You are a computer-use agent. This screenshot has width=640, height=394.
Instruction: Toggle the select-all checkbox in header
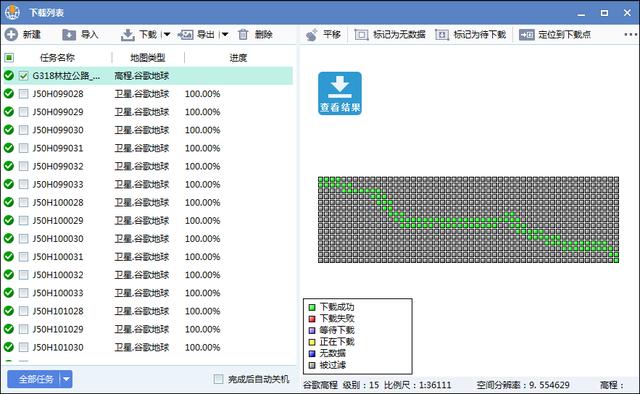pyautogui.click(x=9, y=58)
